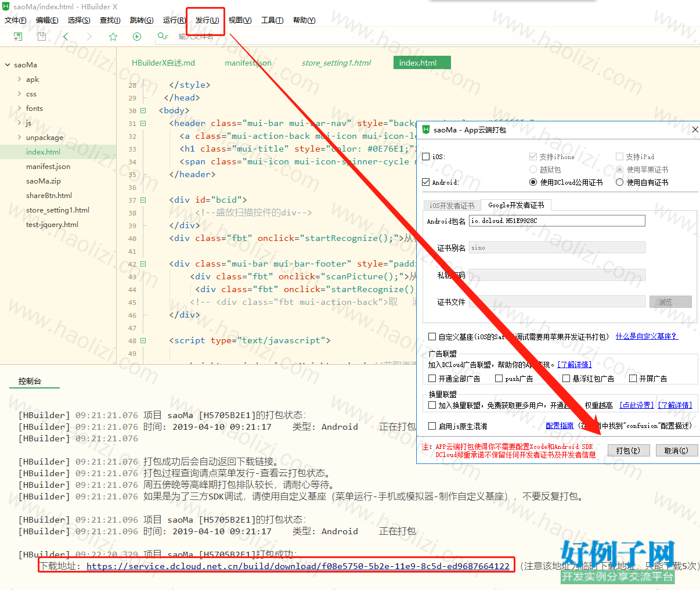Viewport: 700px width, 590px height.
Task: Enable 启用js原生混淆 checkbox
Action: pyautogui.click(x=432, y=426)
